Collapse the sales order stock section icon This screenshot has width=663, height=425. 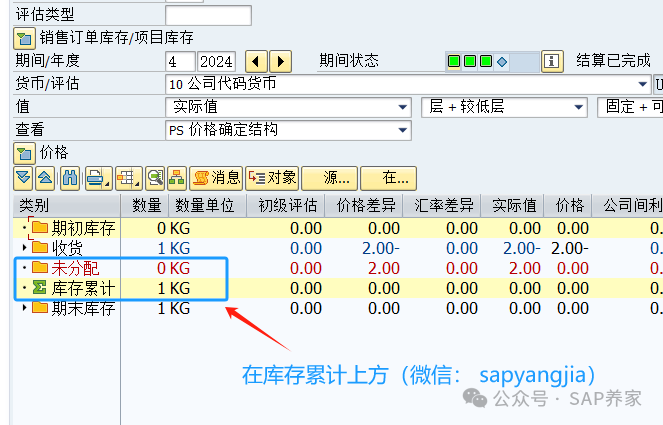pos(24,38)
